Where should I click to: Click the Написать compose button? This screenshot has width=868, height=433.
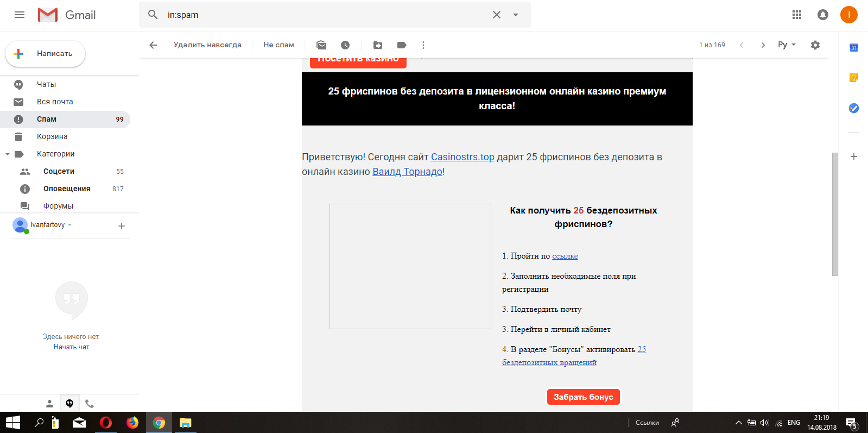[46, 54]
